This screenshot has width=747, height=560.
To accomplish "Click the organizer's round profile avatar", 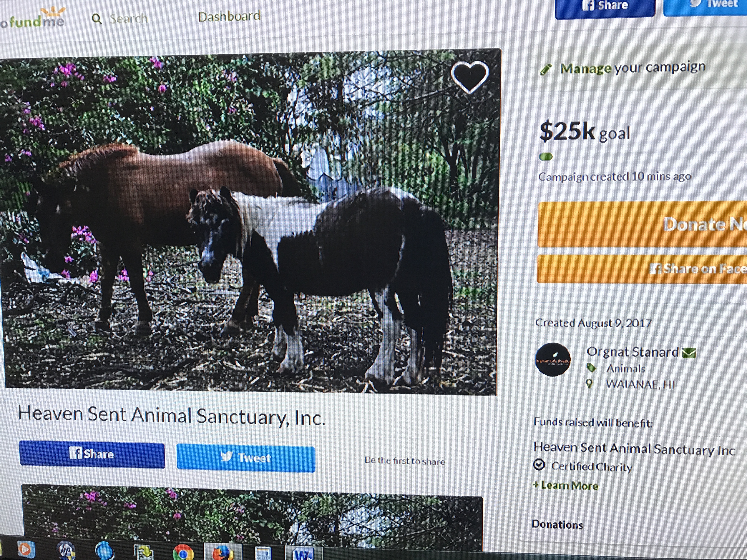I will [x=553, y=359].
